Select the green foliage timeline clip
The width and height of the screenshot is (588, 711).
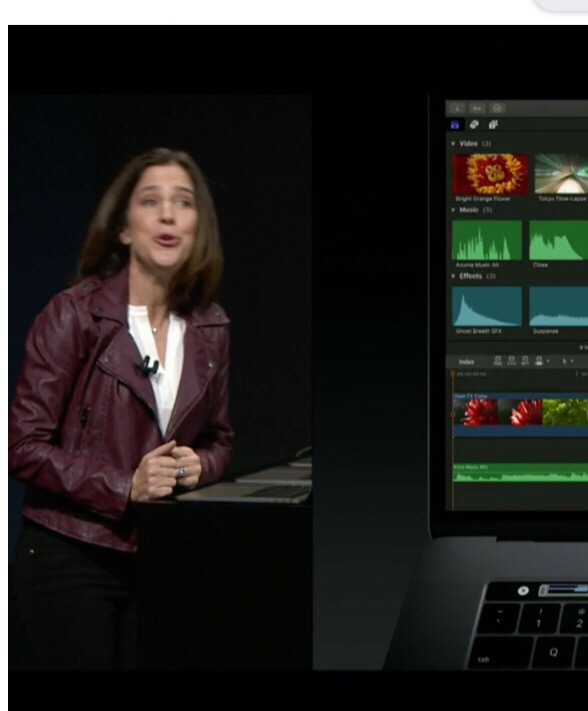coord(565,413)
